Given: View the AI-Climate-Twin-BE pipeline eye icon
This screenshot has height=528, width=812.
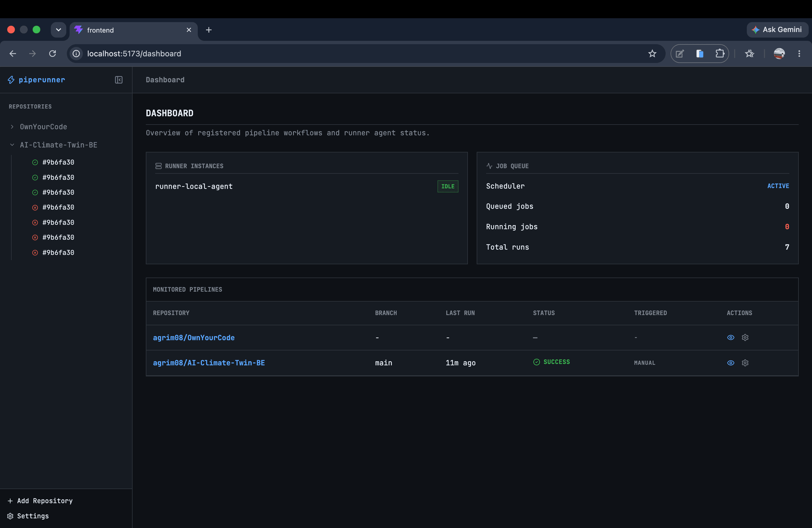Looking at the screenshot, I should click(x=731, y=363).
